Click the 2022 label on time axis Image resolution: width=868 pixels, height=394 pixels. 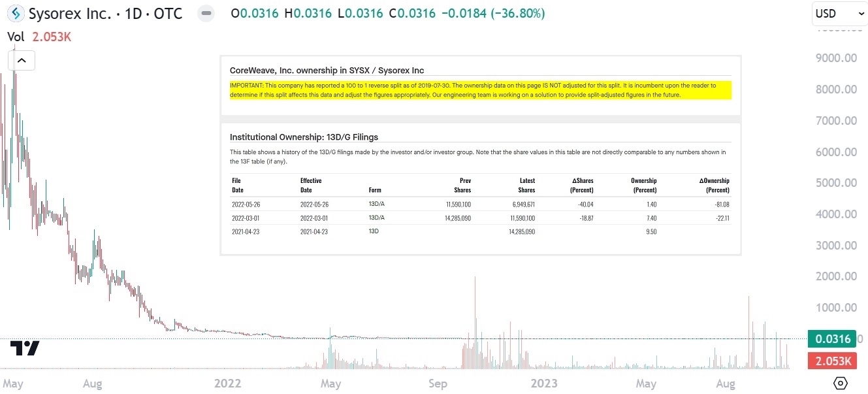[x=228, y=384]
